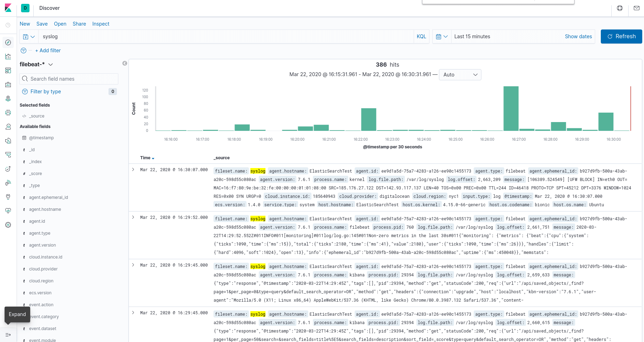Open the date quick menu calendar

pyautogui.click(x=442, y=36)
